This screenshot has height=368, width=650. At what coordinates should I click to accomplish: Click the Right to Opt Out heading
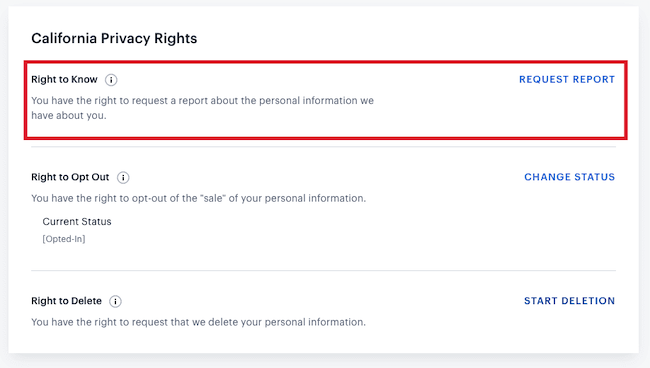tap(70, 177)
